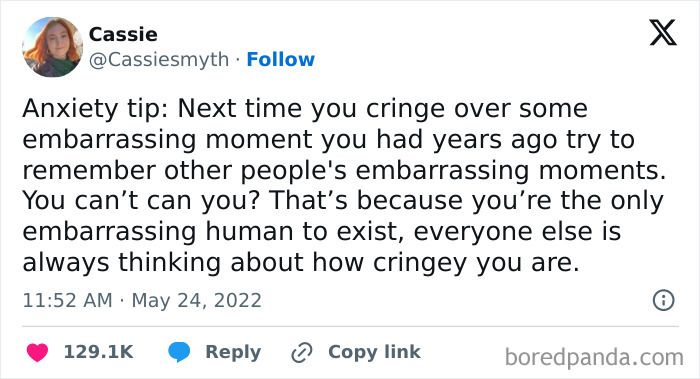700x379 pixels.
Task: Click the 129.1K like count
Action: (99, 352)
